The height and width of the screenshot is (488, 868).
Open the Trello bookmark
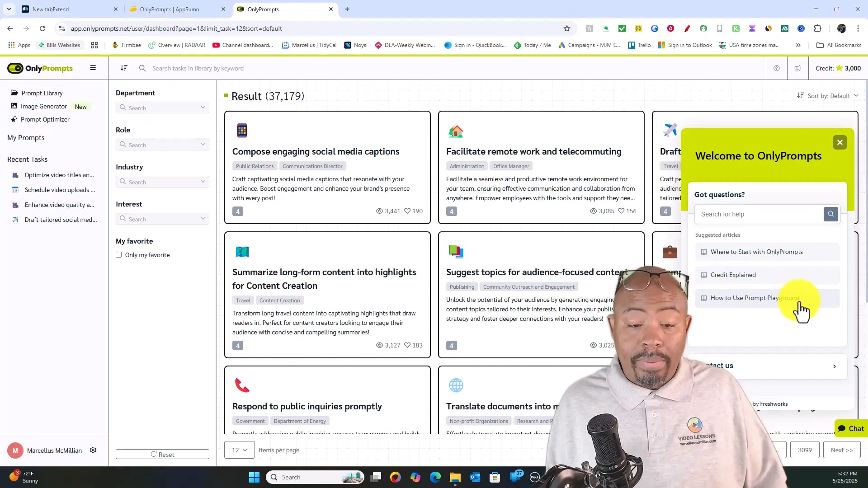pos(639,45)
